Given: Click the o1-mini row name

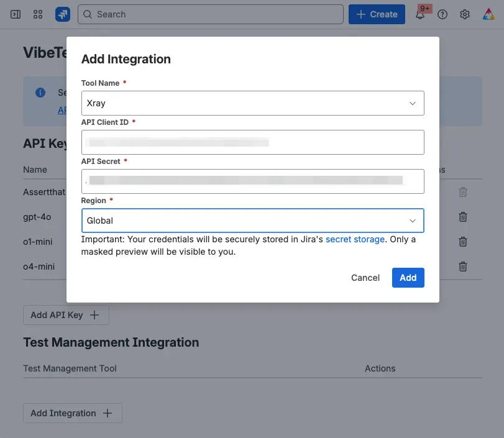Looking at the screenshot, I should [x=38, y=242].
